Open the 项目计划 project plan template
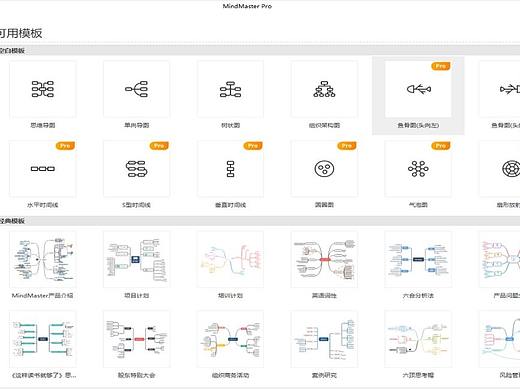This screenshot has height=390, width=520. [x=137, y=259]
